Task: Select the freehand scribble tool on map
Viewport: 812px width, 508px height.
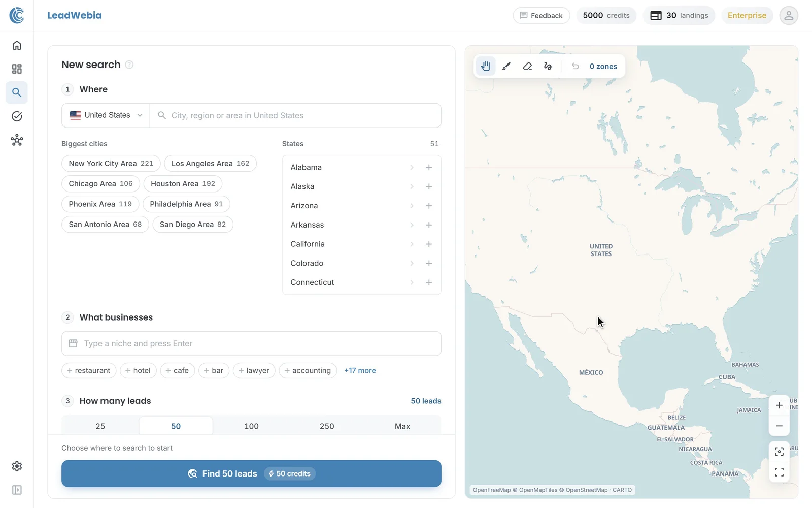Action: (548, 66)
